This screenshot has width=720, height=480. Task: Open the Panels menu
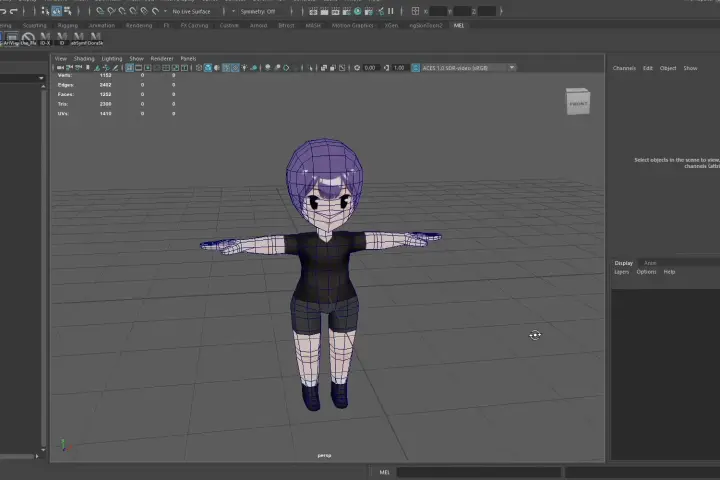(x=188, y=58)
